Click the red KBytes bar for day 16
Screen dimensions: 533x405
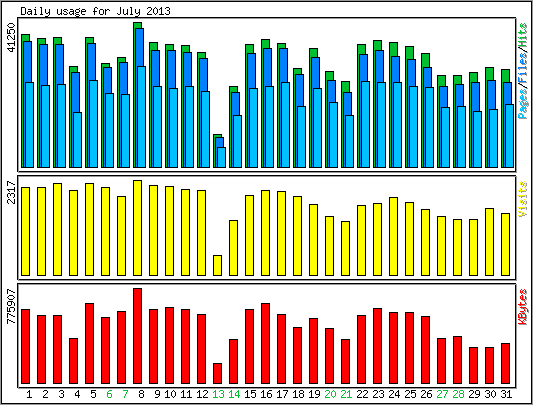pos(265,343)
